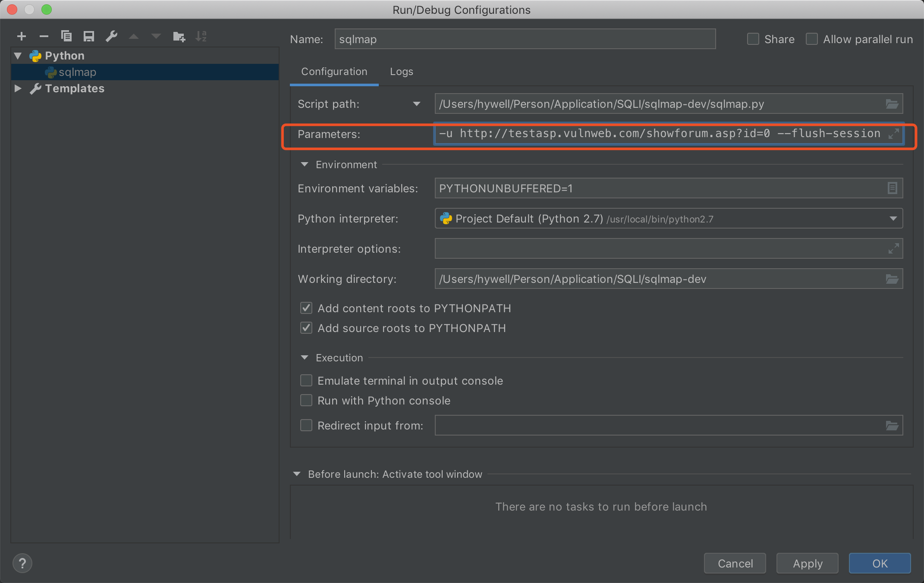Open Edit Templates with wrench icon
Screen dimensions: 924x583
111,36
